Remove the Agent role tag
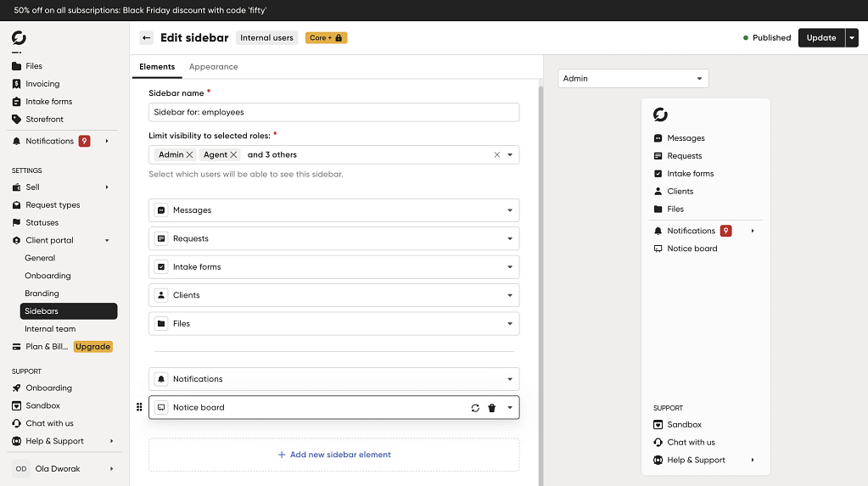 click(233, 155)
